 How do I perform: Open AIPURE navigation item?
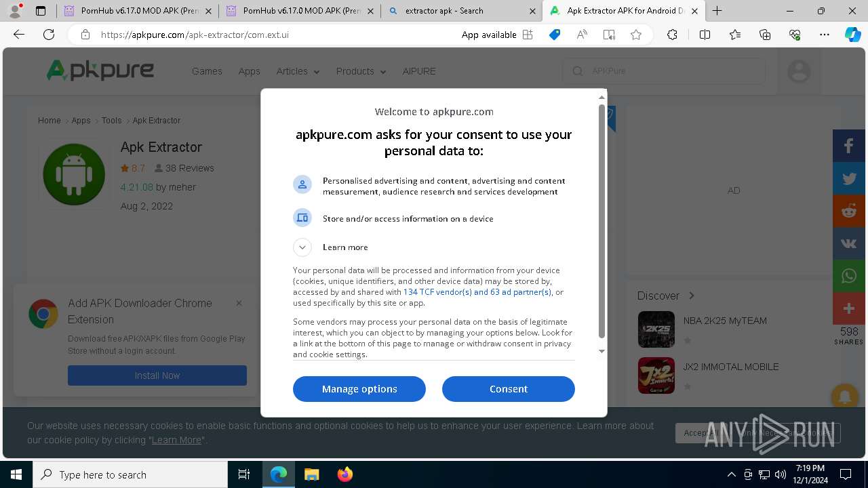(x=419, y=71)
